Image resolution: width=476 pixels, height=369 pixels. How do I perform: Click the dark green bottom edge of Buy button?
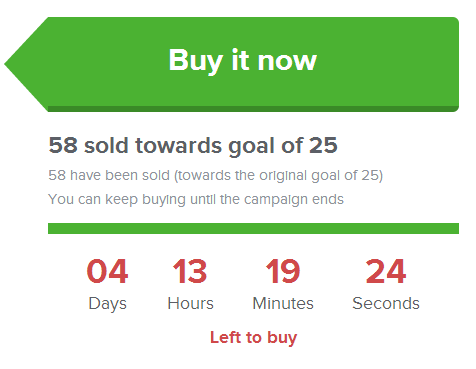tap(253, 109)
